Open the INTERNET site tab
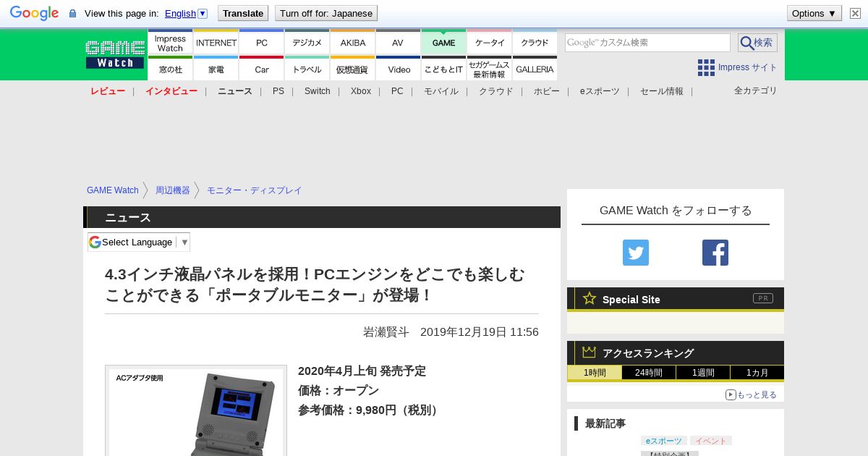 pyautogui.click(x=216, y=43)
